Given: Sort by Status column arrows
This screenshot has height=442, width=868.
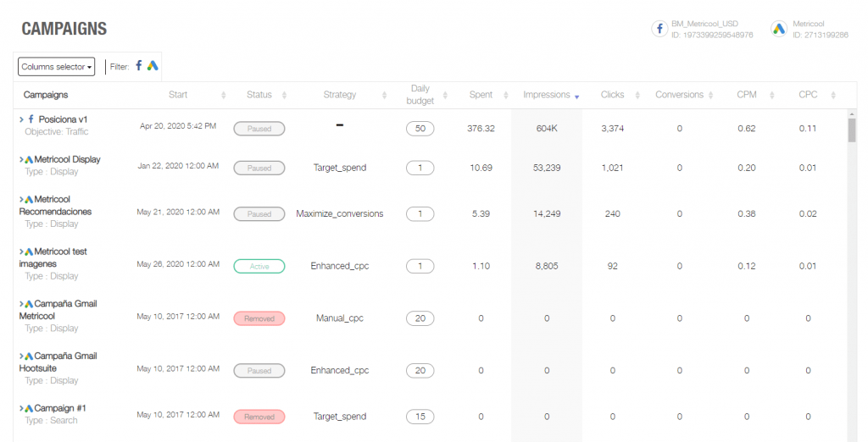Looking at the screenshot, I should [284, 95].
